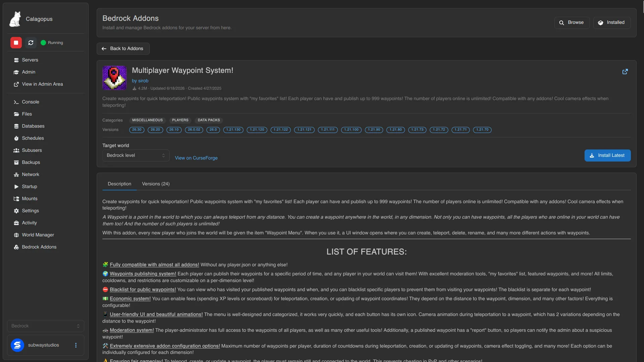This screenshot has width=644, height=362.
Task: Click Install Latest button
Action: coord(607,155)
